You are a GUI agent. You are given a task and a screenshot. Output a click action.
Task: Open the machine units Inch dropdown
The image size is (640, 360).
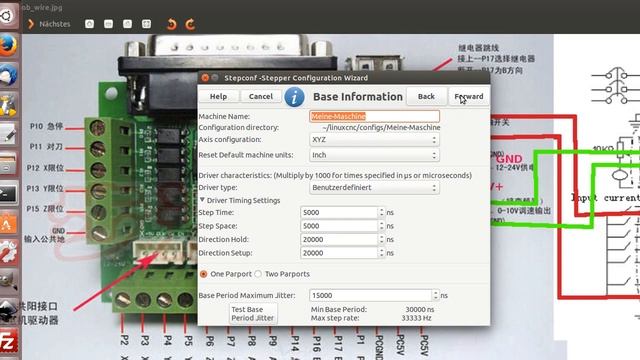point(374,155)
